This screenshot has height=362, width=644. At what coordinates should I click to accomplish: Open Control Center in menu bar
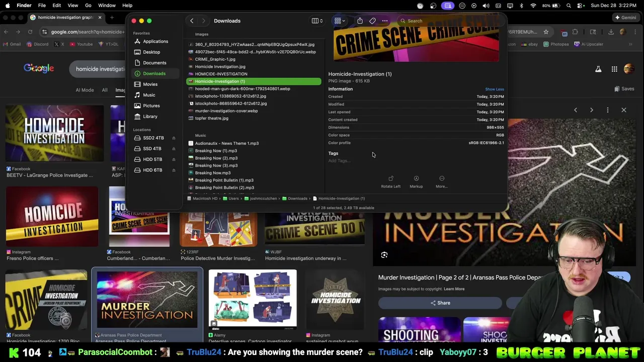coord(580,6)
